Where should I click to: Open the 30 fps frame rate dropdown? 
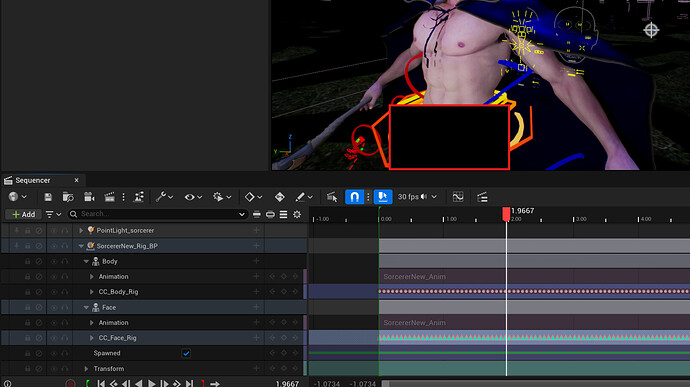click(x=417, y=197)
